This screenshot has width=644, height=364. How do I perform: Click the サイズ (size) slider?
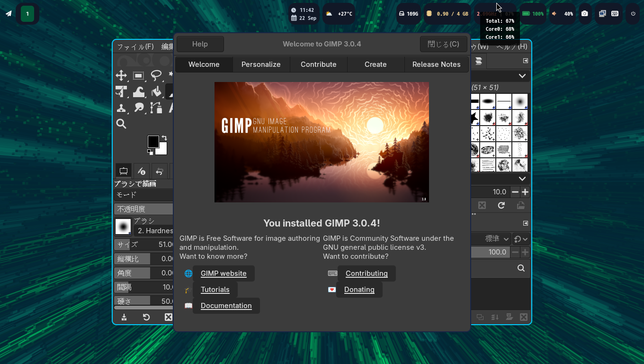pyautogui.click(x=144, y=245)
